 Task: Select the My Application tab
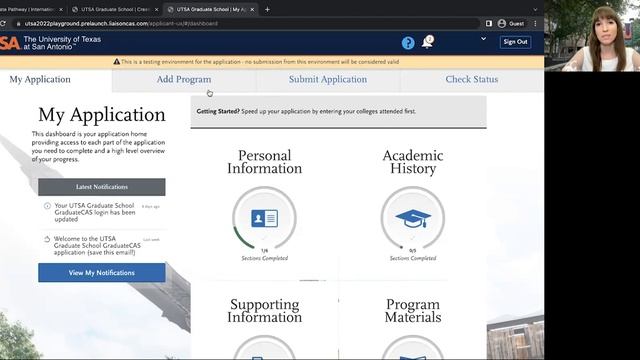pyautogui.click(x=40, y=79)
